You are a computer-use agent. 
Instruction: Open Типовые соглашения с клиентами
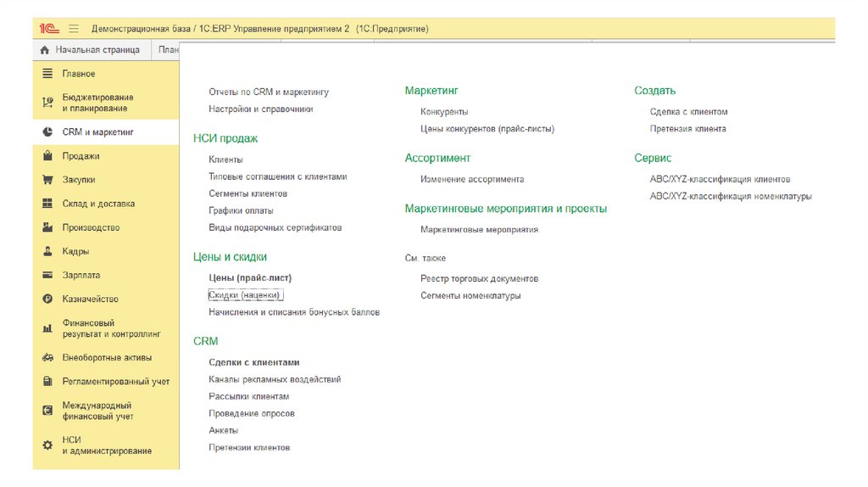tap(278, 176)
